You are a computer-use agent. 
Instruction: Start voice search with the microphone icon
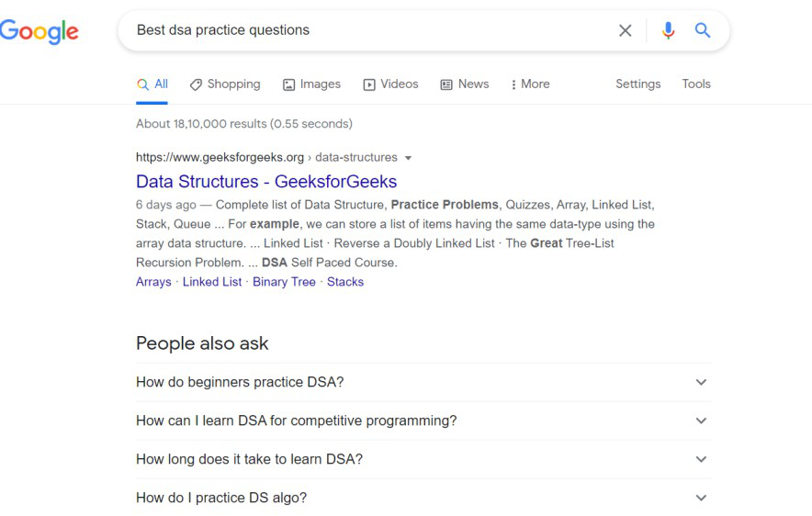pos(668,30)
